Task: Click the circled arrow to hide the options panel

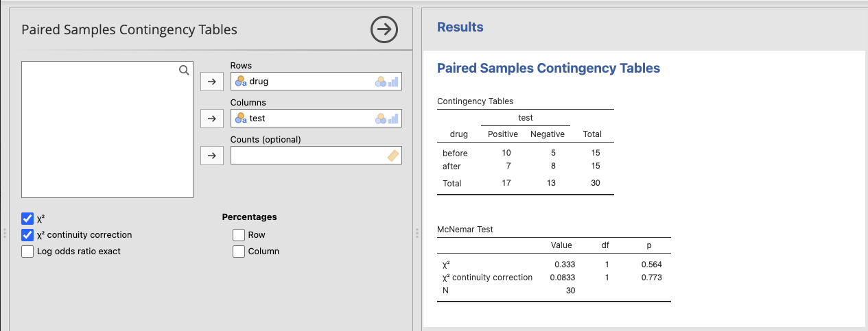Action: pos(384,29)
